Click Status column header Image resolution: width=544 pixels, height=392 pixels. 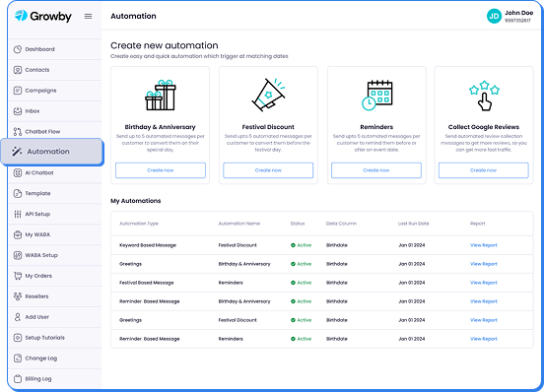coord(298,224)
